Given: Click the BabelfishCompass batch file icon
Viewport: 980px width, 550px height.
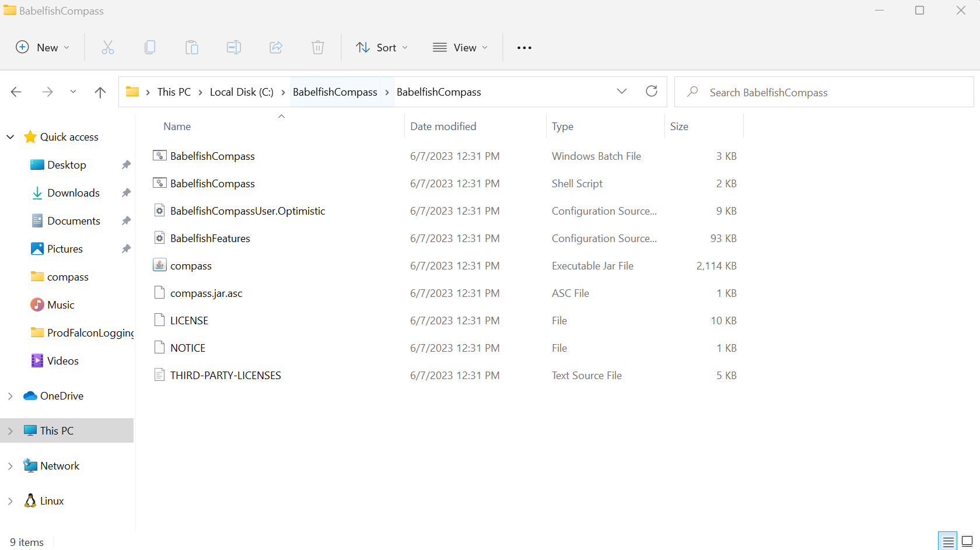Looking at the screenshot, I should [x=159, y=156].
